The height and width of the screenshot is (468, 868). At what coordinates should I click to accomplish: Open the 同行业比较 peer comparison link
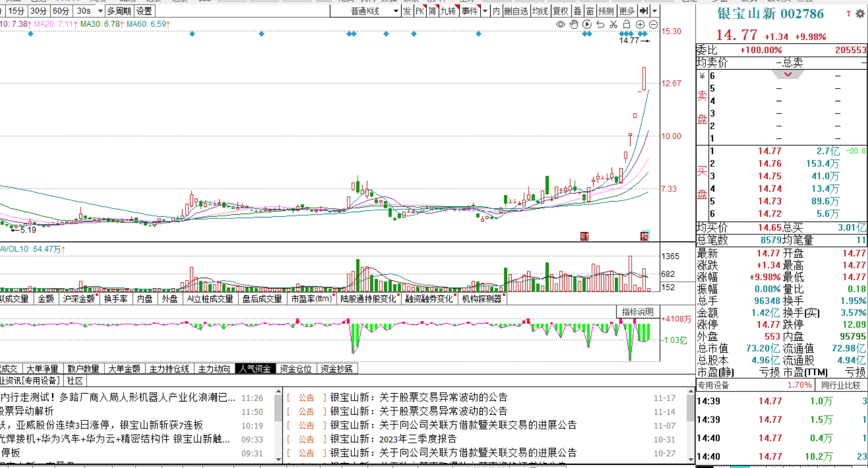[x=841, y=385]
